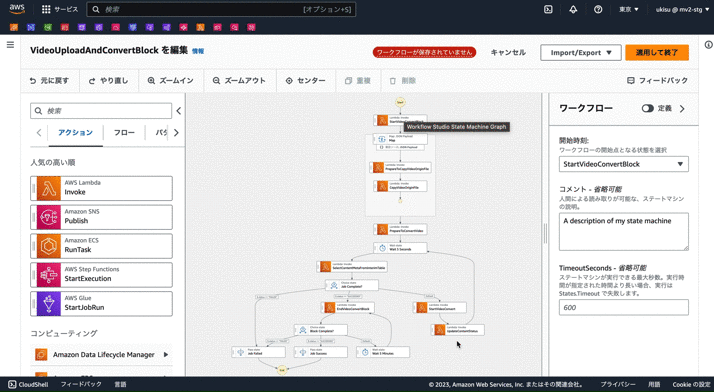
Task: Open the 情報 info link beside the title
Action: tap(198, 51)
